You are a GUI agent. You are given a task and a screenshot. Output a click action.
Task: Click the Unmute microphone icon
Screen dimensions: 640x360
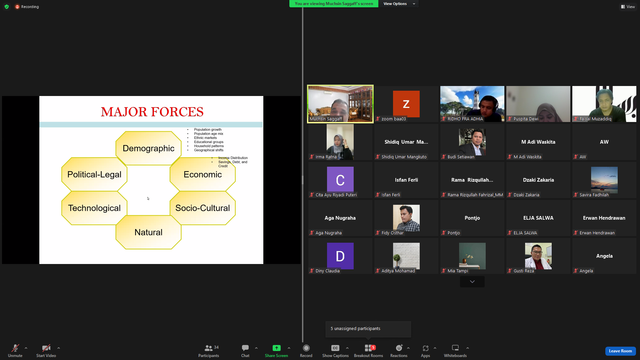click(x=15, y=348)
